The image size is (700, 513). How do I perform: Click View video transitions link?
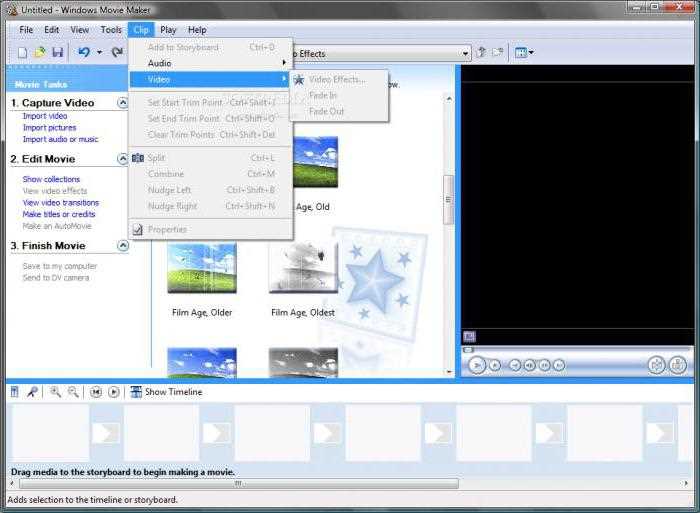pyautogui.click(x=61, y=203)
